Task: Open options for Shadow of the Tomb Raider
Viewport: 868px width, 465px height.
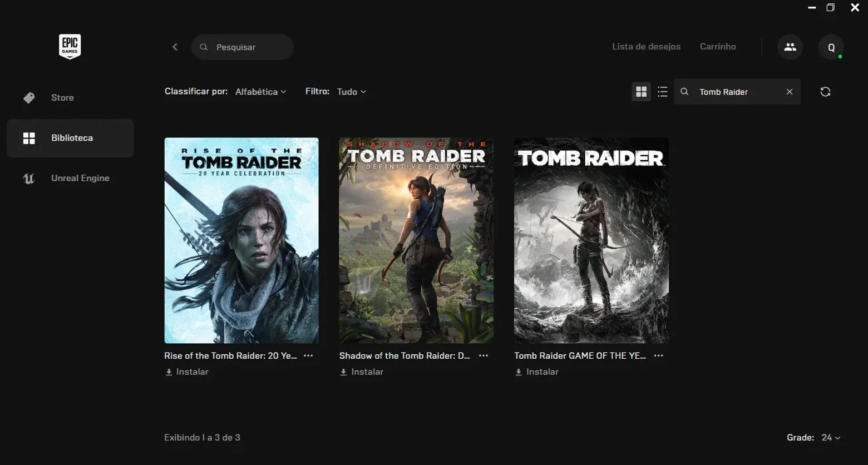Action: click(484, 355)
